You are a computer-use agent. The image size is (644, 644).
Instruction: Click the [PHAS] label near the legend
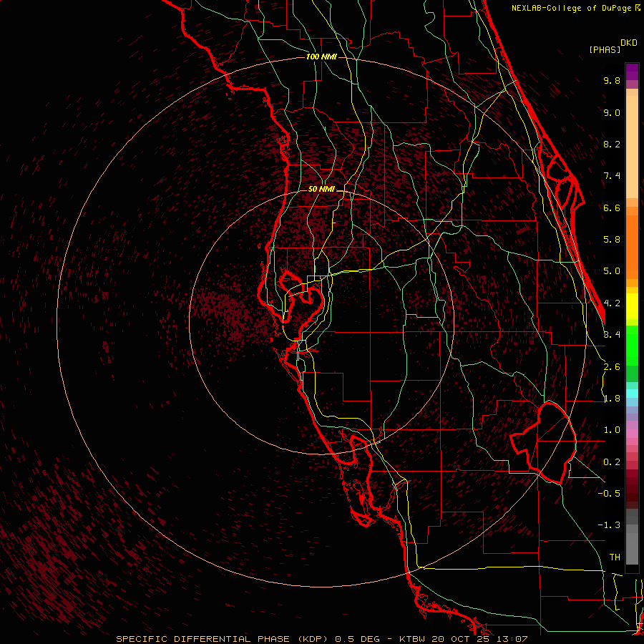coord(605,49)
